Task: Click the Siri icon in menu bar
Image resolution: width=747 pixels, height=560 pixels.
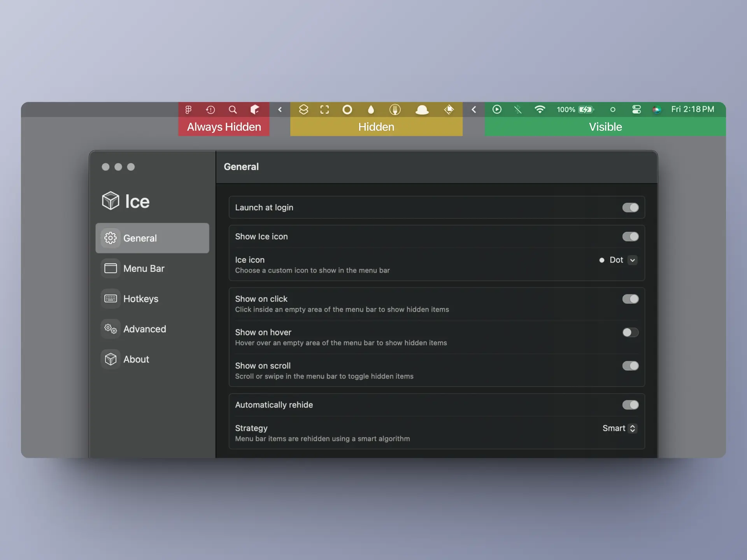Action: pos(657,110)
